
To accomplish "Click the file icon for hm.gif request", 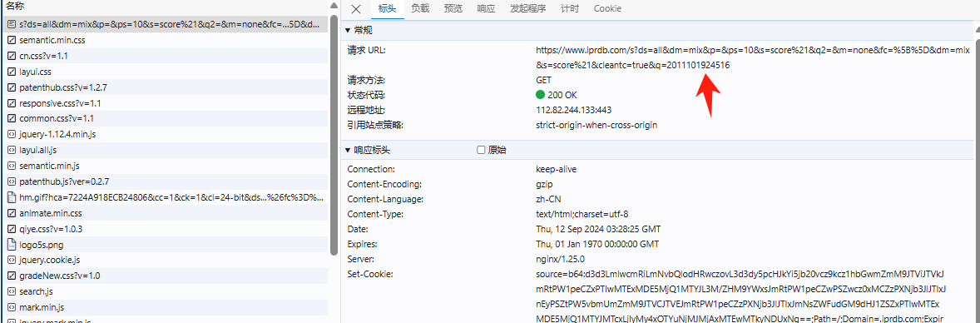I will (x=12, y=197).
